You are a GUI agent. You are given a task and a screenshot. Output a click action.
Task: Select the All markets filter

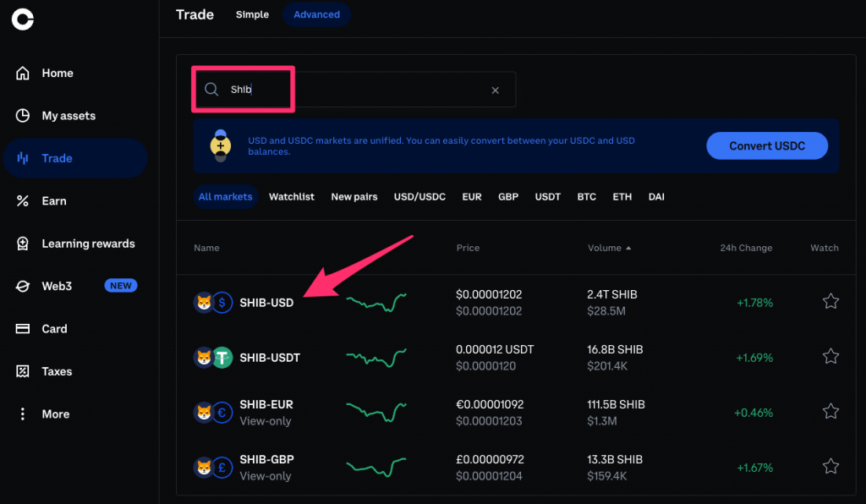coord(225,196)
